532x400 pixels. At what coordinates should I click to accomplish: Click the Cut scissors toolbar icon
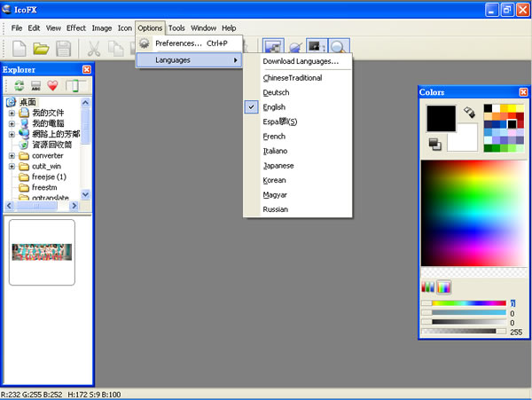tap(94, 48)
